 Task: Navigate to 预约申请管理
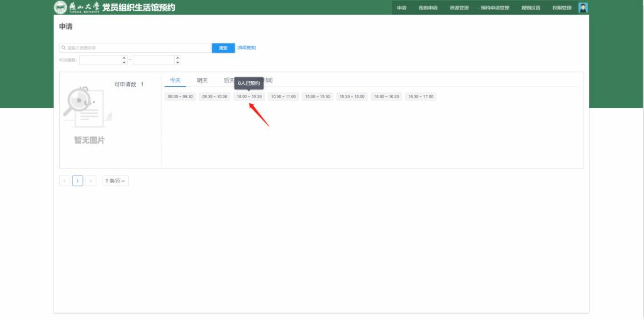494,8
